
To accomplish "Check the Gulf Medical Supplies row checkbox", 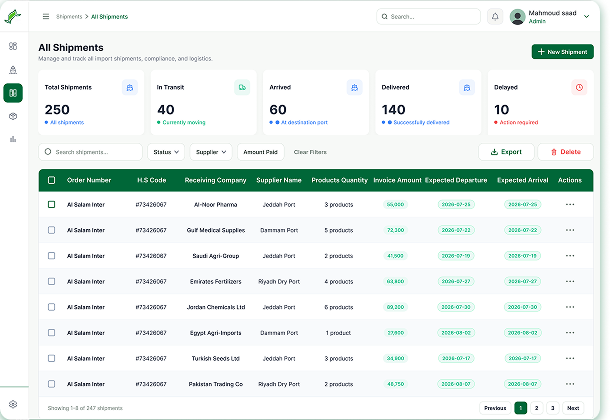I will pos(51,230).
